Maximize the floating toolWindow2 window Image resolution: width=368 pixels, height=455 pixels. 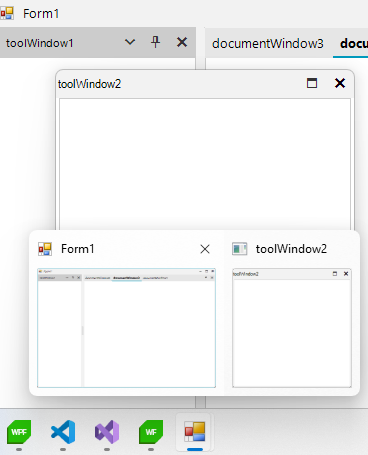(x=312, y=83)
